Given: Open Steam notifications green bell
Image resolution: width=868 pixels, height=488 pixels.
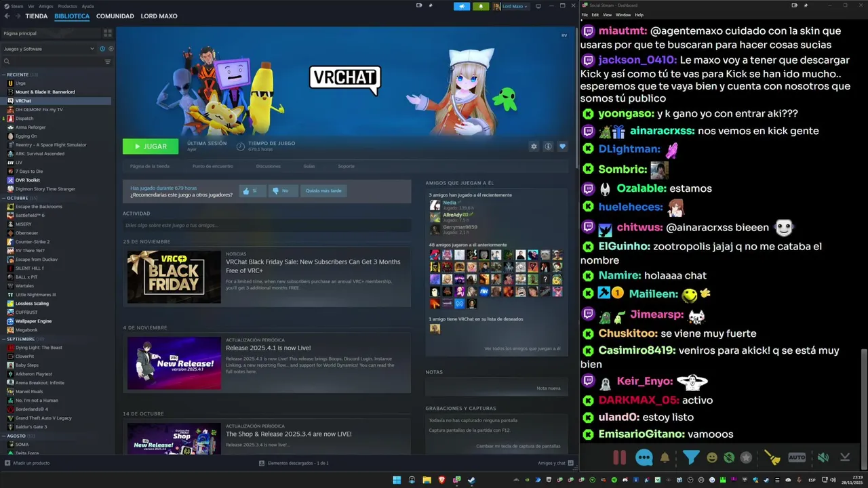Looking at the screenshot, I should [x=481, y=6].
